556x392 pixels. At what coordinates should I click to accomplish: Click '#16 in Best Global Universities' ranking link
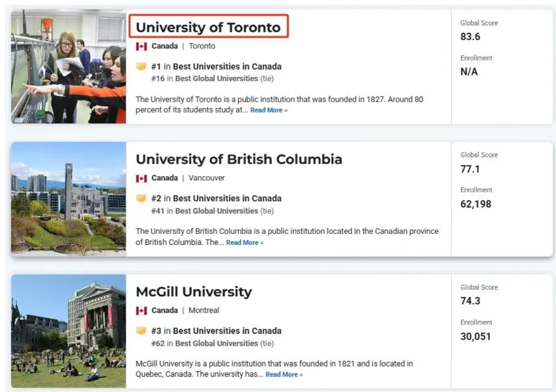click(205, 79)
